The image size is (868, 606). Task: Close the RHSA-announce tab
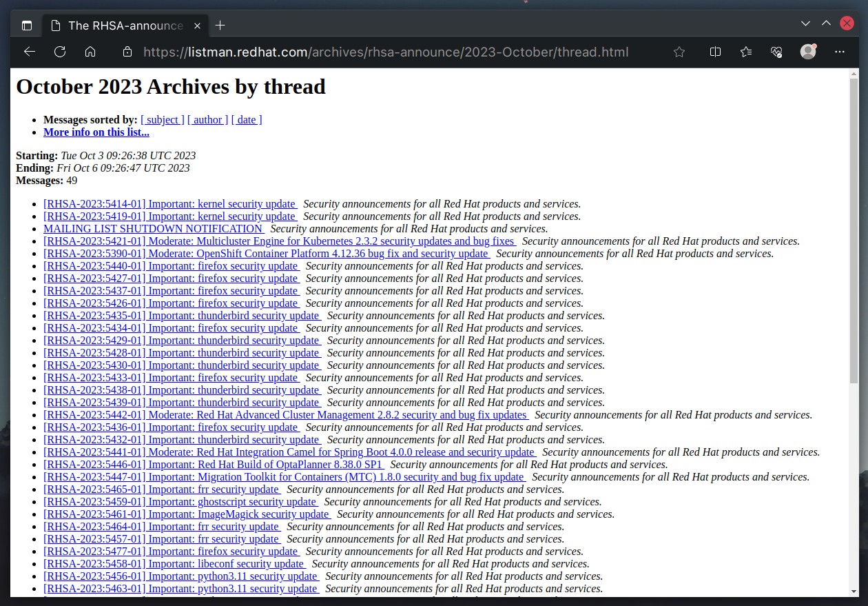(197, 26)
